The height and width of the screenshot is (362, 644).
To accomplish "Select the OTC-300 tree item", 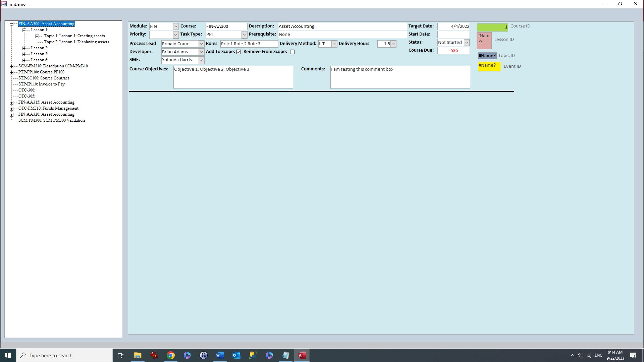I will pyautogui.click(x=27, y=90).
